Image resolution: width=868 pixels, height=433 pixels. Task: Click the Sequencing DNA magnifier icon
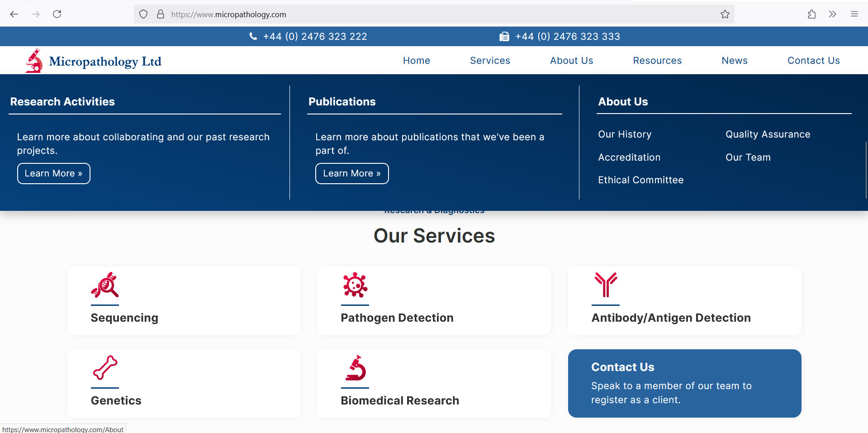tap(104, 285)
